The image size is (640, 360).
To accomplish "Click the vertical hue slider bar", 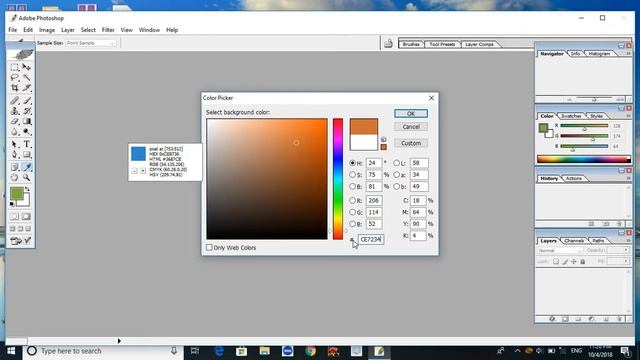I will click(338, 179).
